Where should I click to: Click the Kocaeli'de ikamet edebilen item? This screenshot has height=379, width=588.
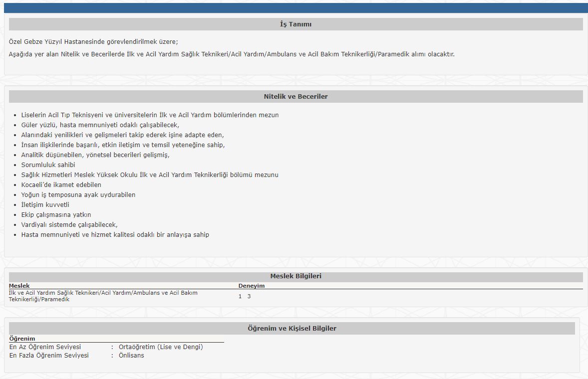61,185
